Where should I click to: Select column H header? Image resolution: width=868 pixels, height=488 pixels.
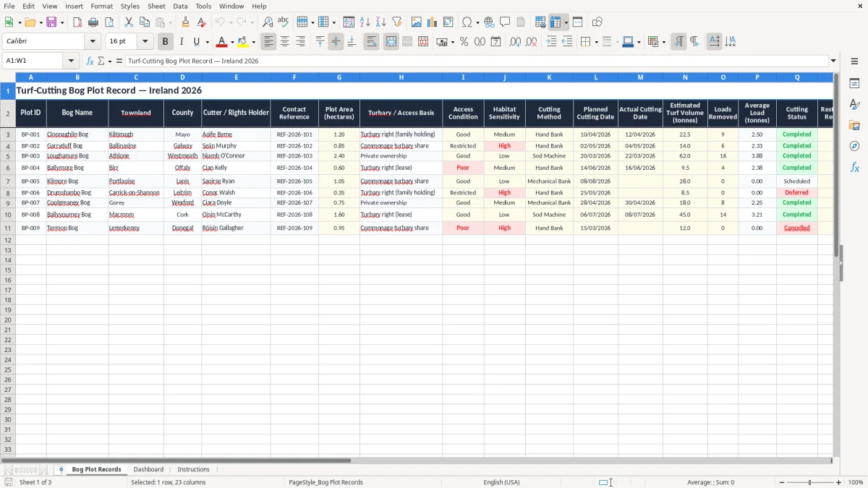point(401,77)
